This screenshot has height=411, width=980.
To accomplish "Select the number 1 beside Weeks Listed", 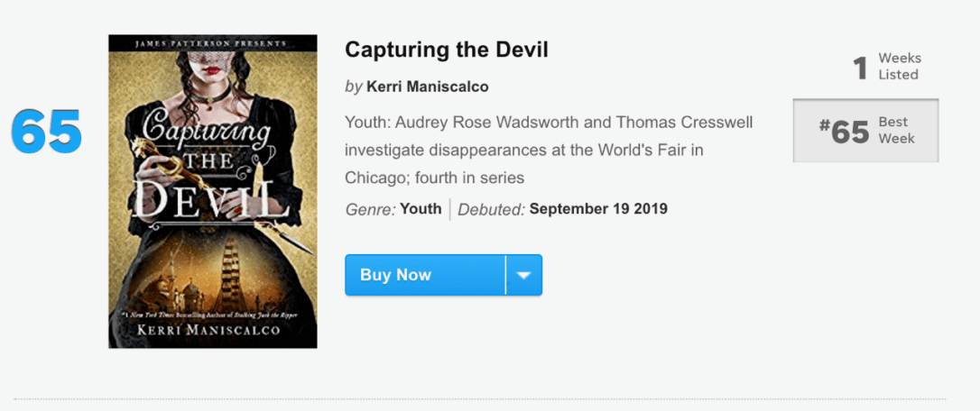I will coord(861,68).
